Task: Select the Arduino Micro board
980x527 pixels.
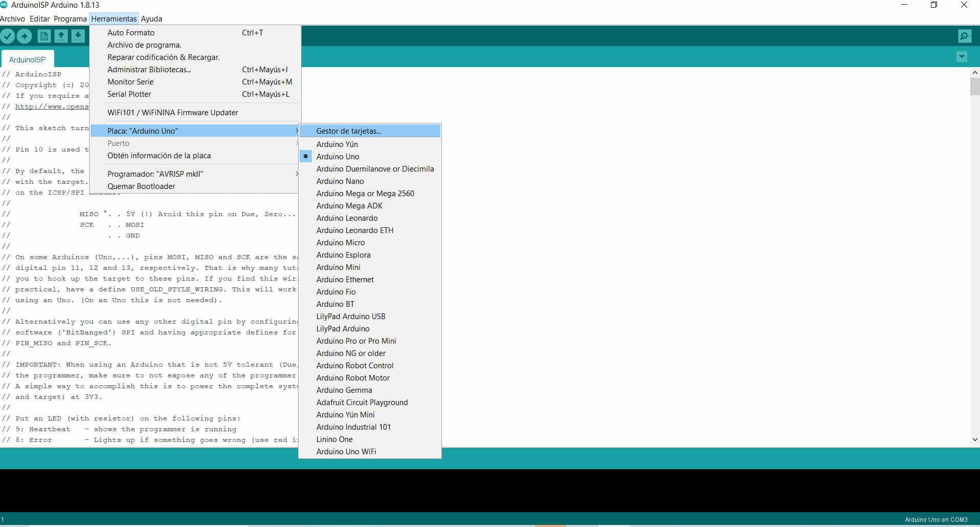Action: [x=370, y=243]
